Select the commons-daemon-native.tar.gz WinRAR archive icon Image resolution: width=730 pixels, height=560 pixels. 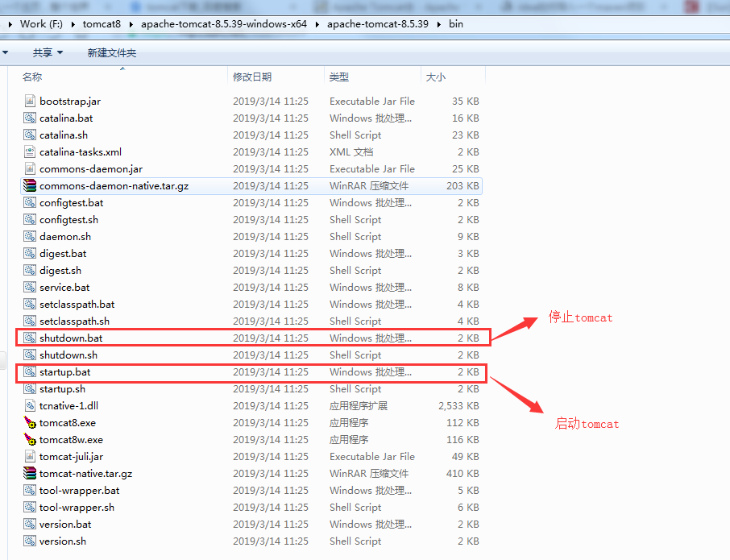click(30, 186)
